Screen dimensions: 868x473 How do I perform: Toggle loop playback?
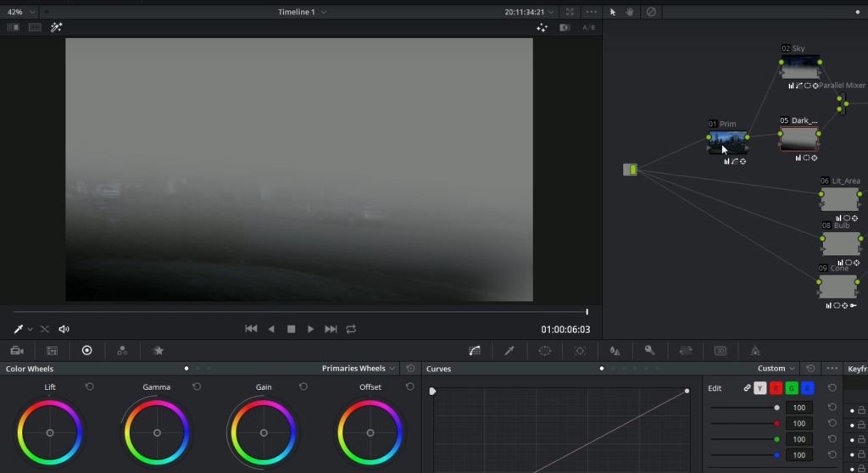[351, 329]
